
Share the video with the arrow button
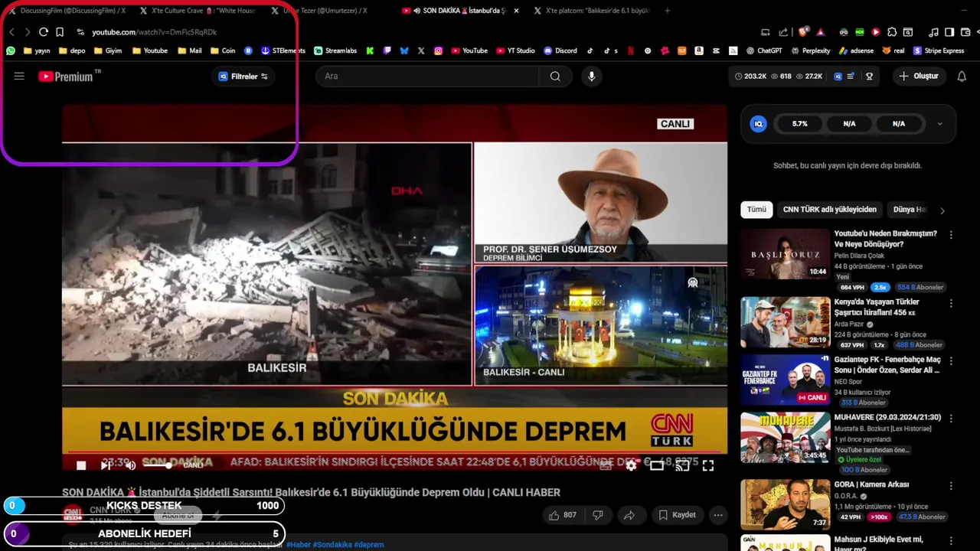click(629, 515)
